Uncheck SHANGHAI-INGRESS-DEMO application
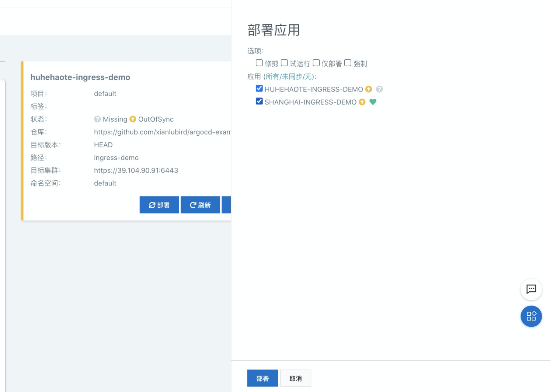 point(259,101)
